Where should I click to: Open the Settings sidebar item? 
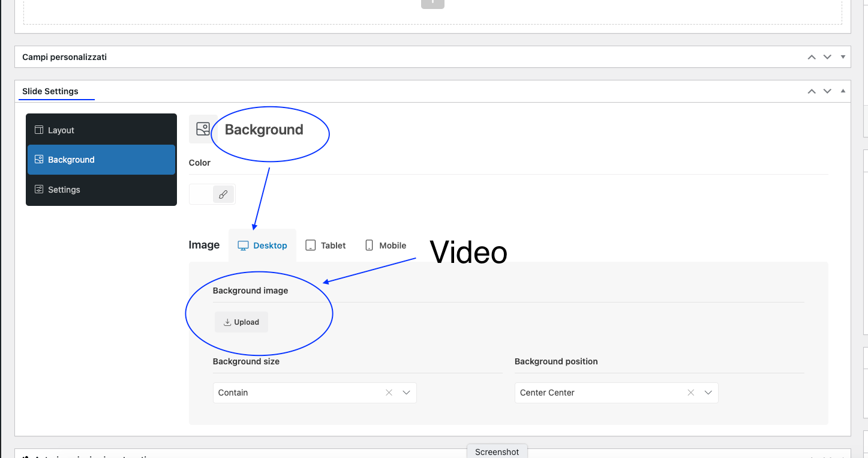(101, 190)
